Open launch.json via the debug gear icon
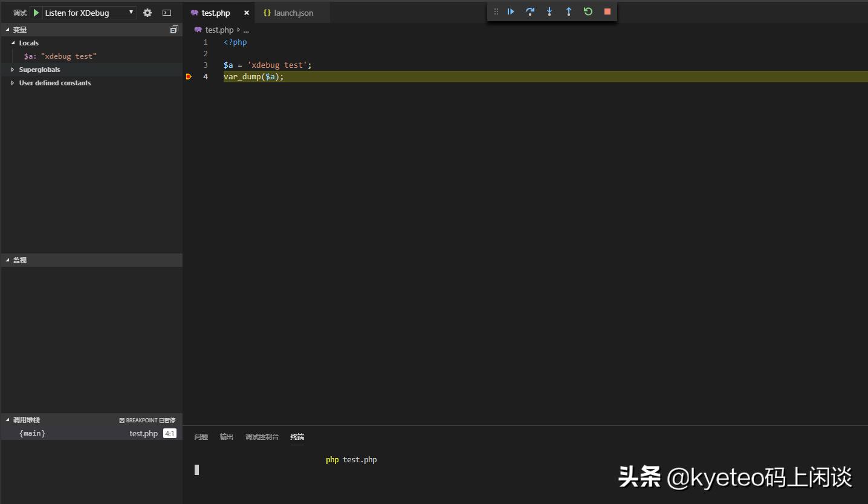The image size is (868, 504). 147,12
